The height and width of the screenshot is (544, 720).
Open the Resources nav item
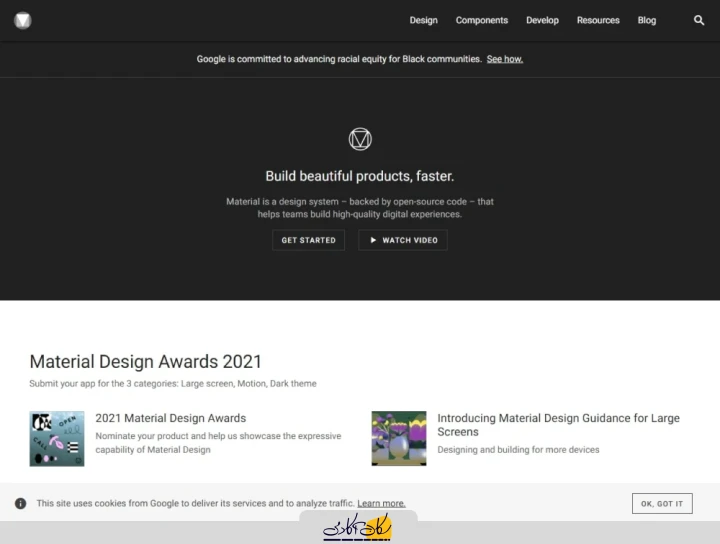598,20
